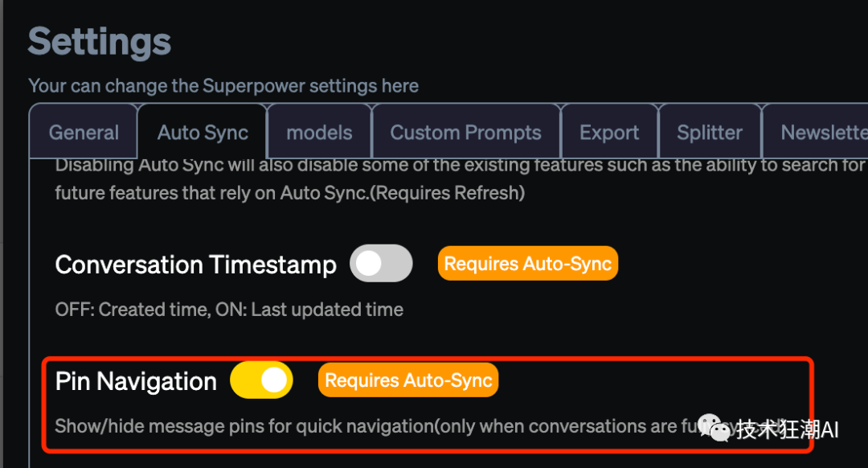This screenshot has height=468, width=868.
Task: Click the Conversation Timestamp label
Action: (x=195, y=265)
